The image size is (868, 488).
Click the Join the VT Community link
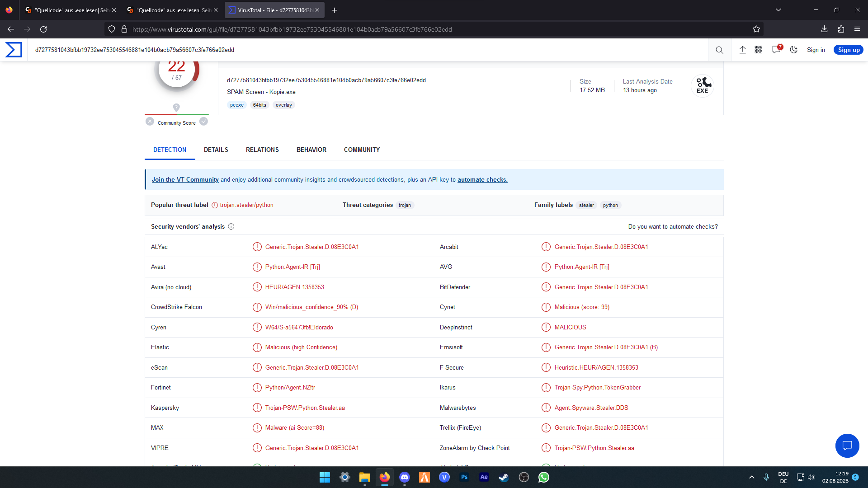coord(185,180)
